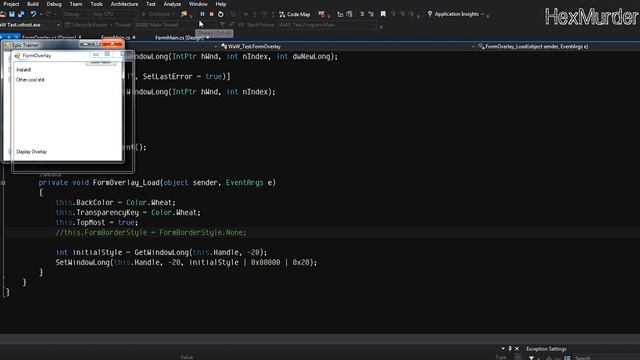The height and width of the screenshot is (360, 640).
Task: Open the Build menu
Action: pos(33,4)
